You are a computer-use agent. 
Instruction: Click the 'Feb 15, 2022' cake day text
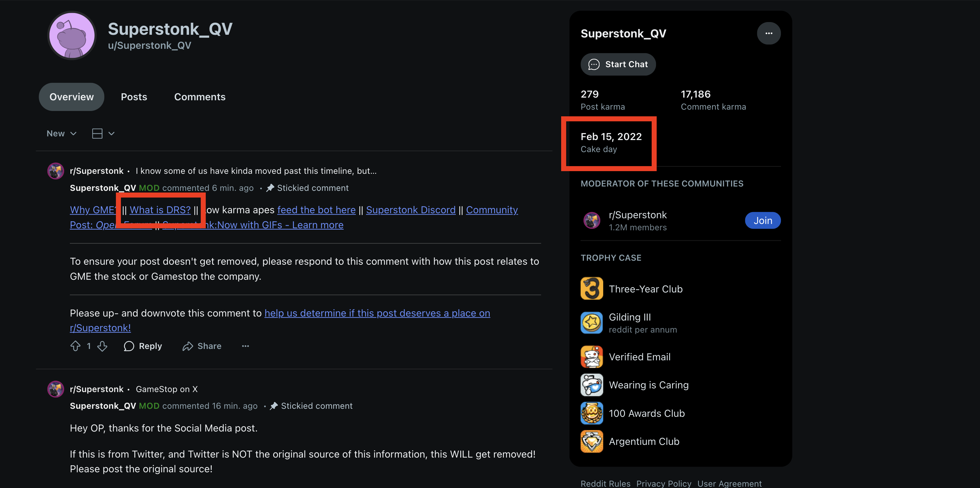tap(611, 136)
